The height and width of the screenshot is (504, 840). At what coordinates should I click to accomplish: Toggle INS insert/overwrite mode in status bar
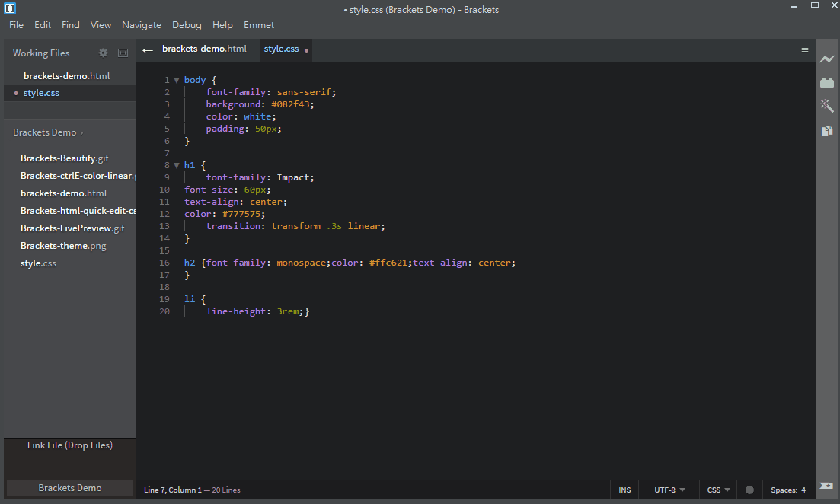(624, 490)
